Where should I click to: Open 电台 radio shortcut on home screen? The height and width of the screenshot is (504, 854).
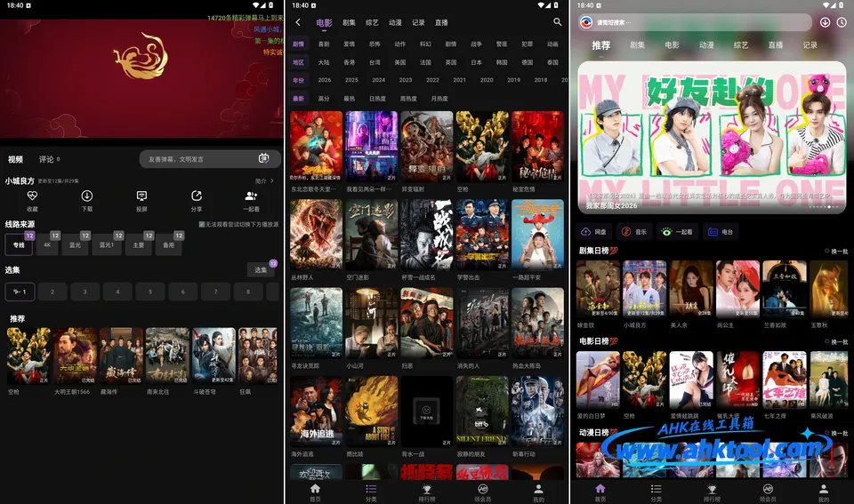point(720,232)
